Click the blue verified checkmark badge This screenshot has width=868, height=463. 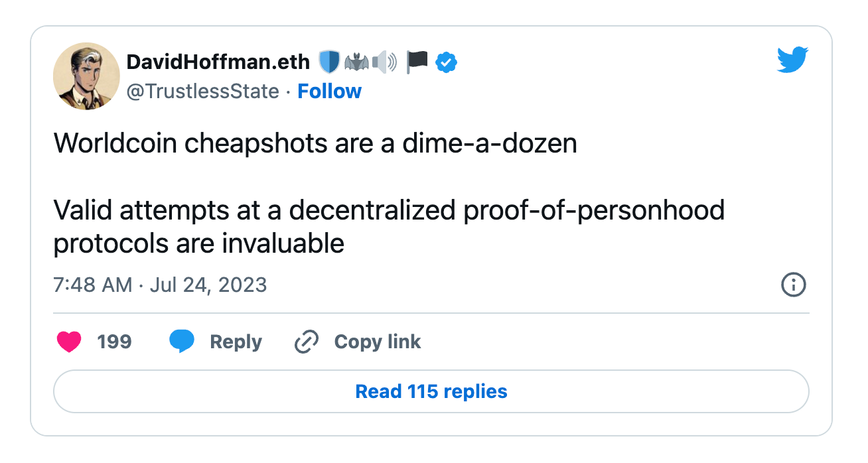coord(446,62)
